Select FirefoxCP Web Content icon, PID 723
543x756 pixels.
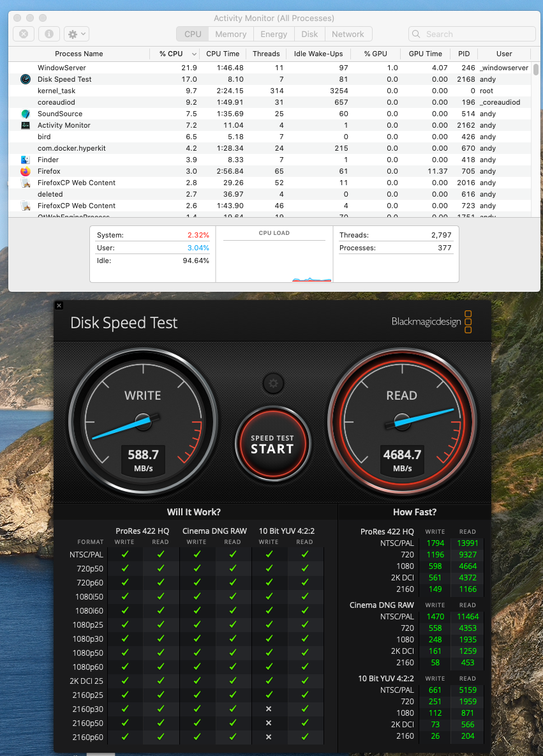pos(26,206)
